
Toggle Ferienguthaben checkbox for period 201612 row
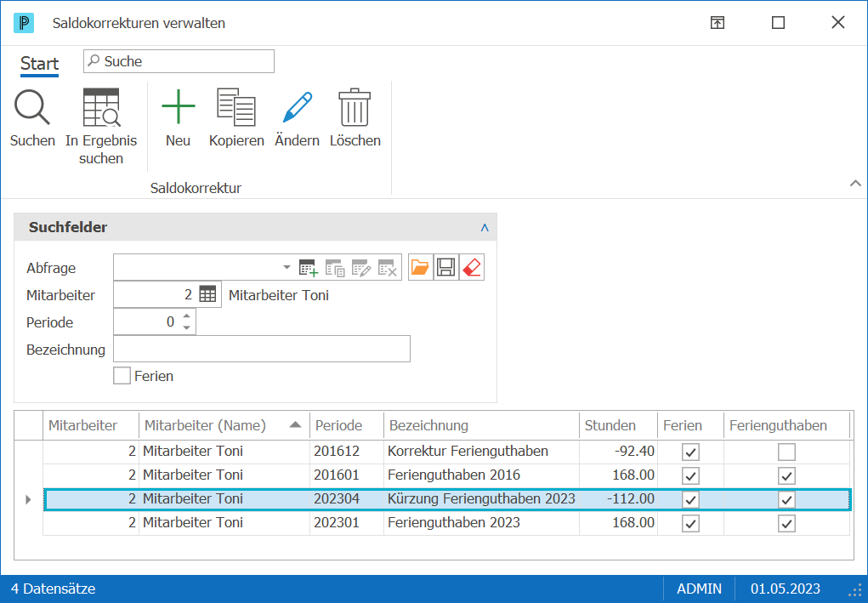tap(786, 452)
